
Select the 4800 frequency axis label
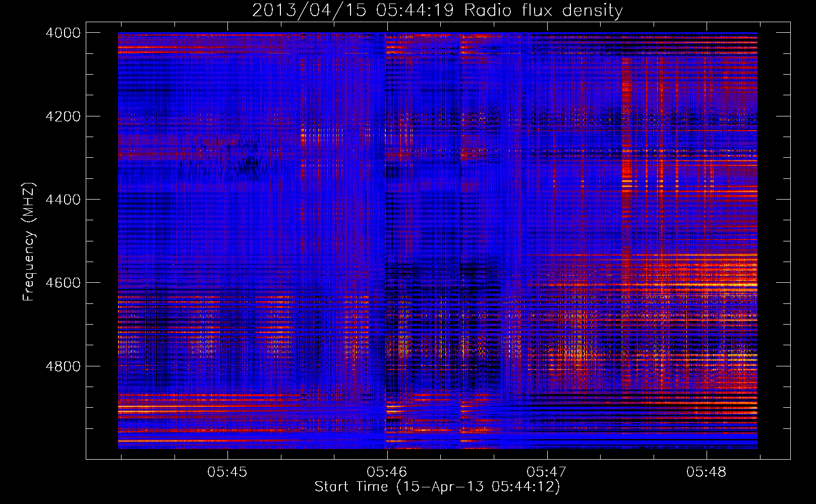click(x=63, y=366)
